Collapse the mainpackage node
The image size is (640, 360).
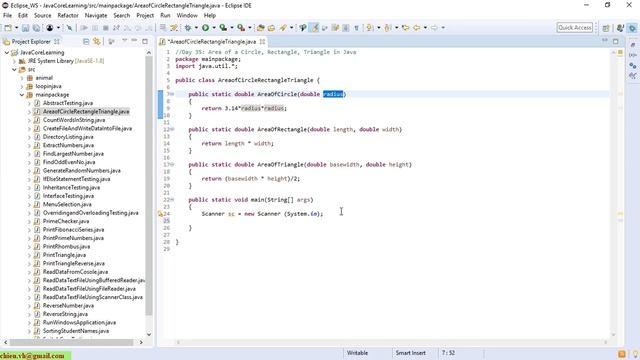22,95
